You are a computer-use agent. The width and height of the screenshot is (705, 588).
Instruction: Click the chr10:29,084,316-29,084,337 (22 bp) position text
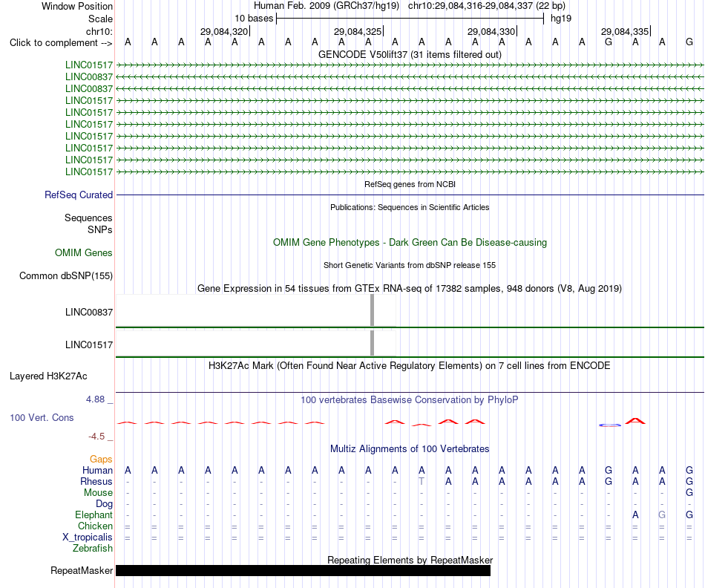tap(487, 6)
